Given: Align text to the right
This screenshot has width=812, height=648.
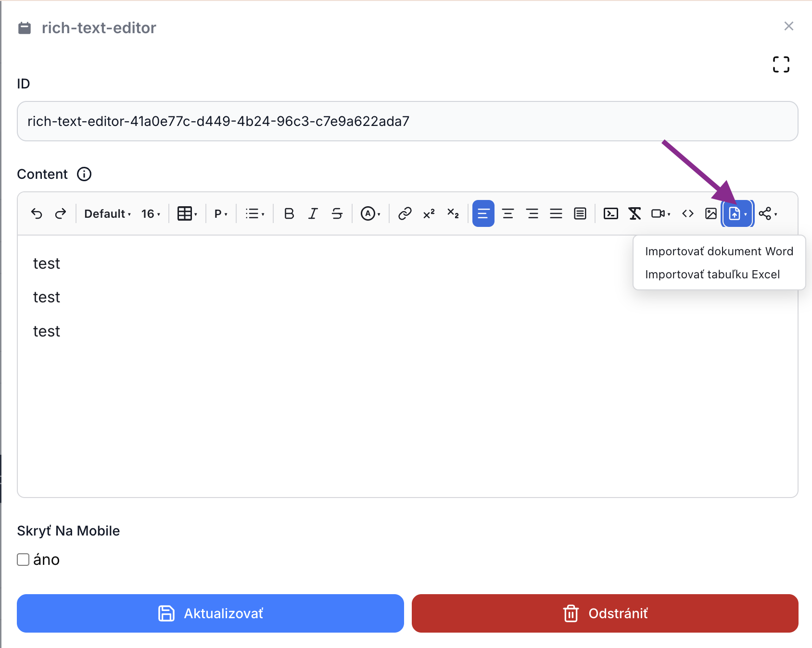Looking at the screenshot, I should coord(532,213).
